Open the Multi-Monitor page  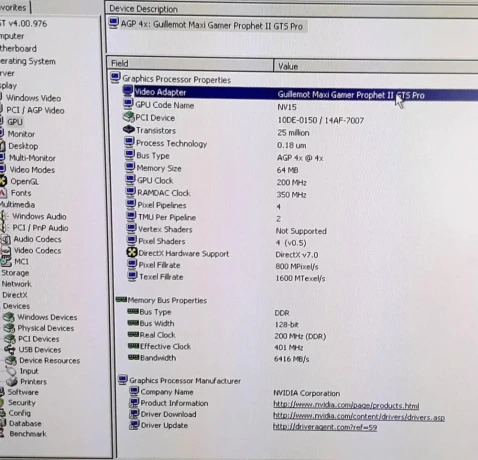[x=32, y=158]
